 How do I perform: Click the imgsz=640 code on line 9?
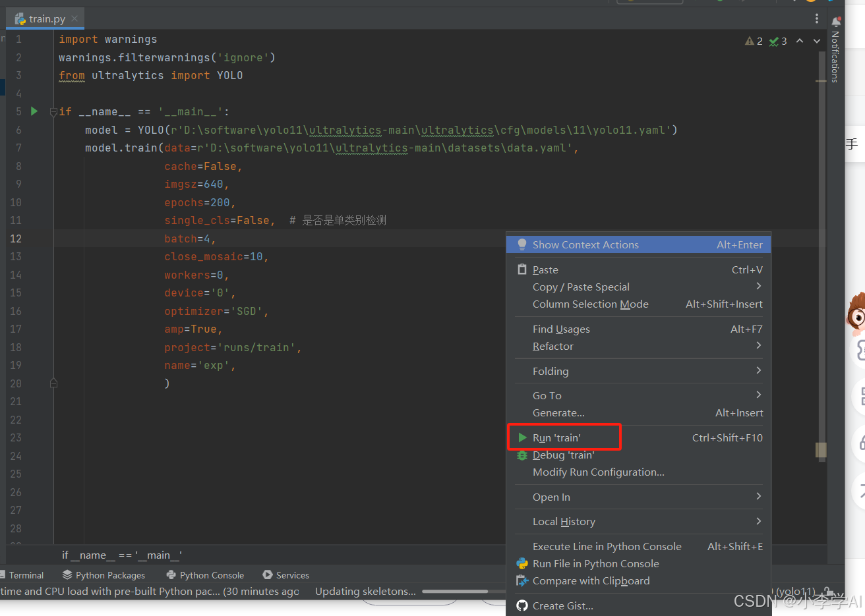[196, 184]
